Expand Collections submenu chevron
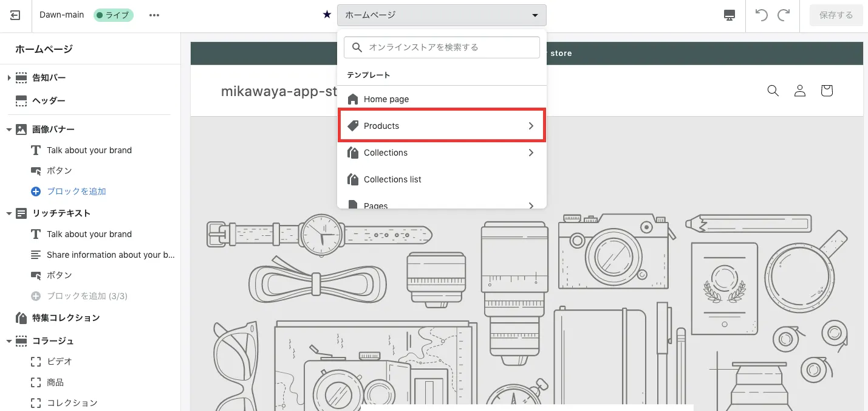The image size is (868, 411). pos(531,153)
